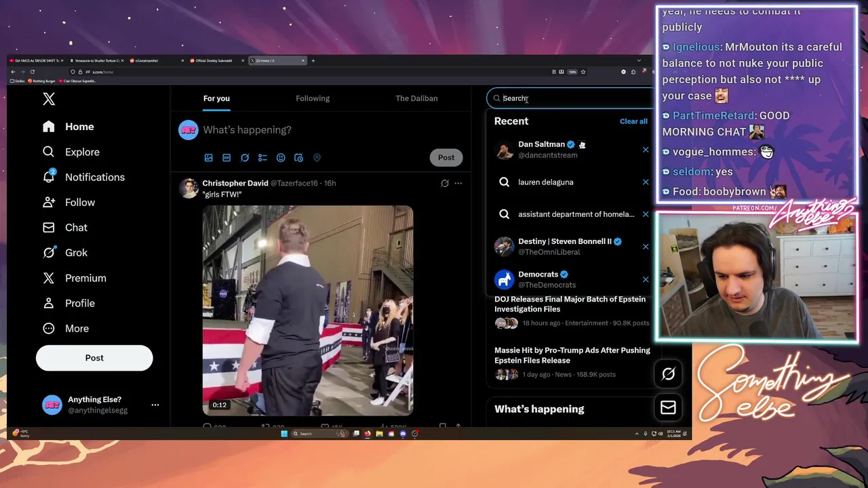Open Notifications in the sidebar
868x488 pixels.
pyautogui.click(x=83, y=177)
